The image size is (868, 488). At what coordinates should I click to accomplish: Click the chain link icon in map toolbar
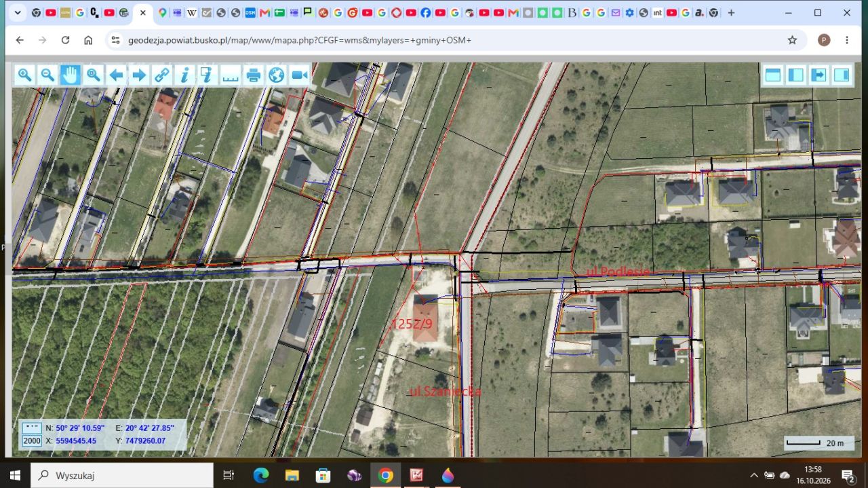tap(162, 75)
